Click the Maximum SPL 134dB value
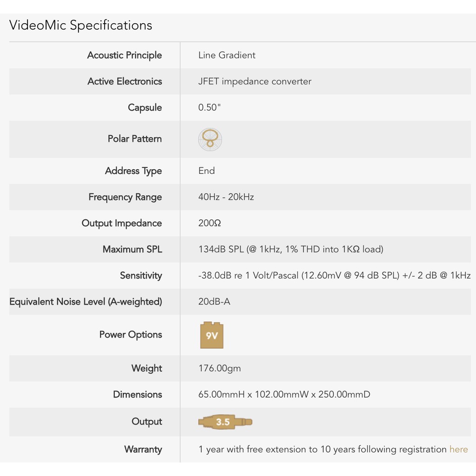Screen dimensions: 476x476 (291, 249)
